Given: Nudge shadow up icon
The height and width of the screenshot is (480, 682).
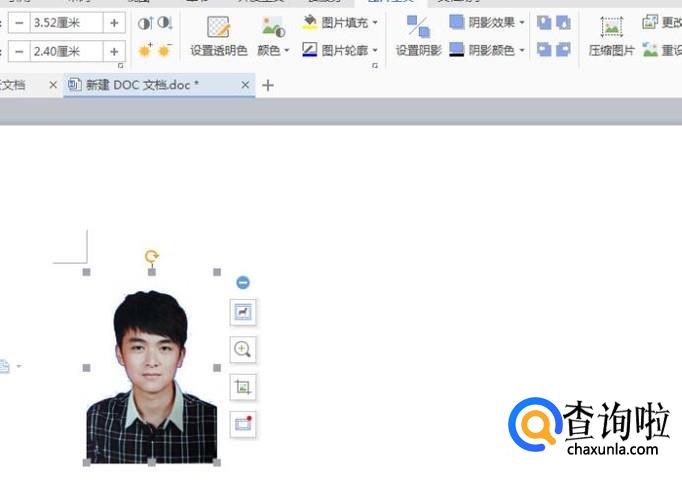Looking at the screenshot, I should click(544, 23).
